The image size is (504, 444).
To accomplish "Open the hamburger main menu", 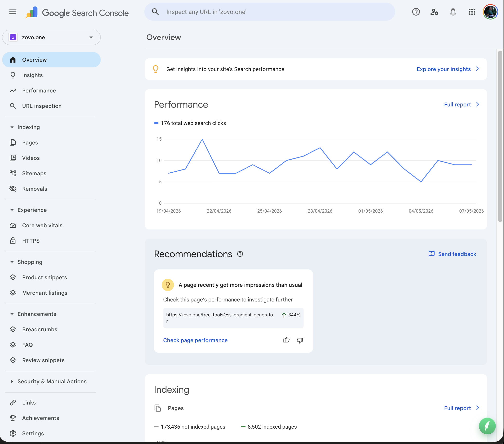I will pyautogui.click(x=13, y=12).
